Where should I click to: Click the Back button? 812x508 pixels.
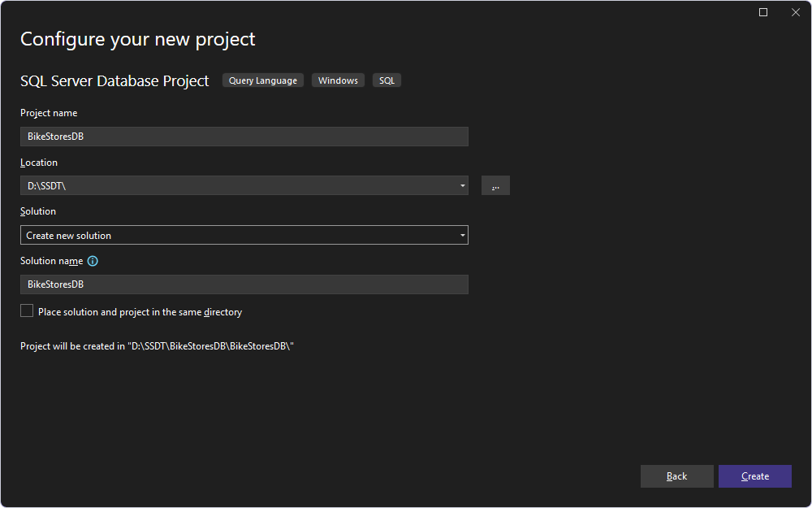[676, 476]
